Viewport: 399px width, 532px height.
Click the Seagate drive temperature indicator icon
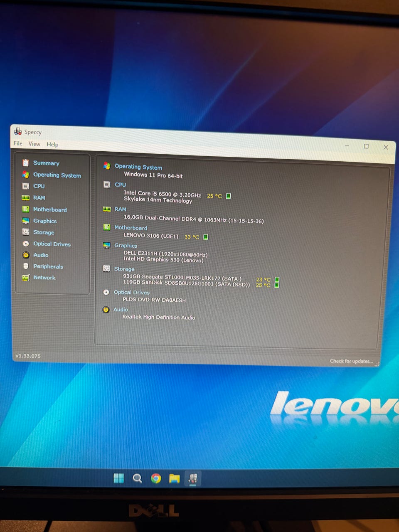click(277, 280)
